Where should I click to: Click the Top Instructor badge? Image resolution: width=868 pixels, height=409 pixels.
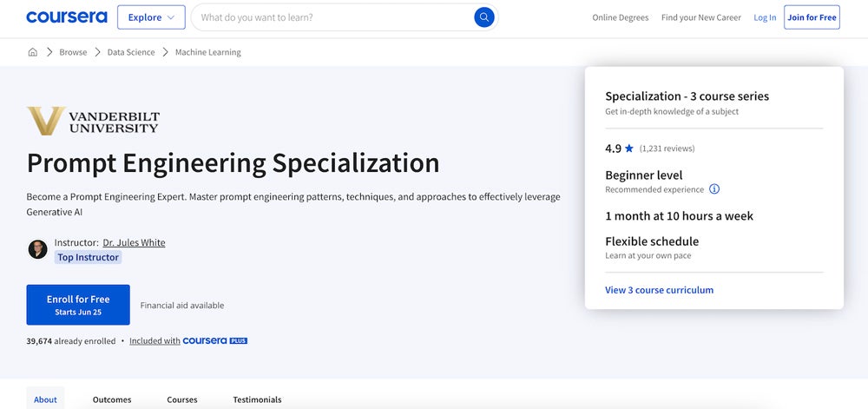[x=88, y=257]
